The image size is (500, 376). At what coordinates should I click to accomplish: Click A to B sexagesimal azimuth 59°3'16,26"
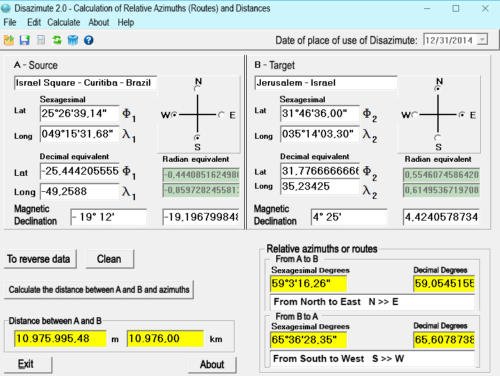click(x=308, y=284)
